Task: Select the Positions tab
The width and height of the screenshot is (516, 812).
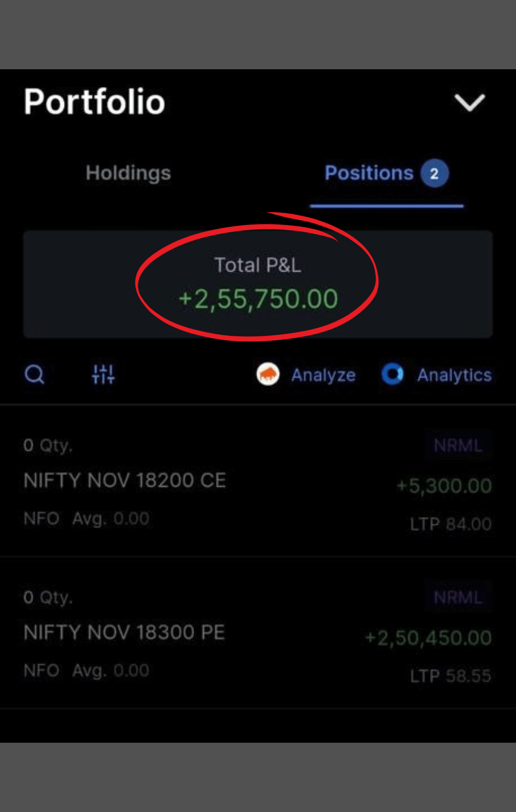Action: (369, 173)
